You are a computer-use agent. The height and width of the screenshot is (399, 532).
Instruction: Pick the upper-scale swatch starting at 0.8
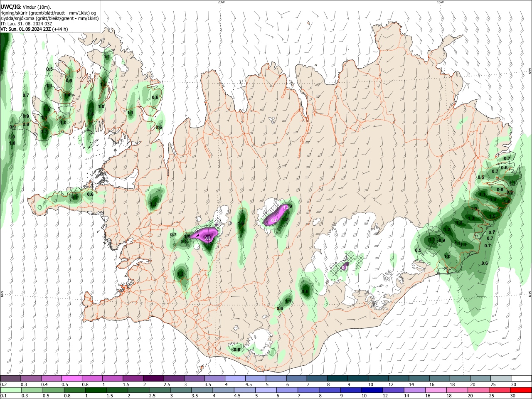92,379
